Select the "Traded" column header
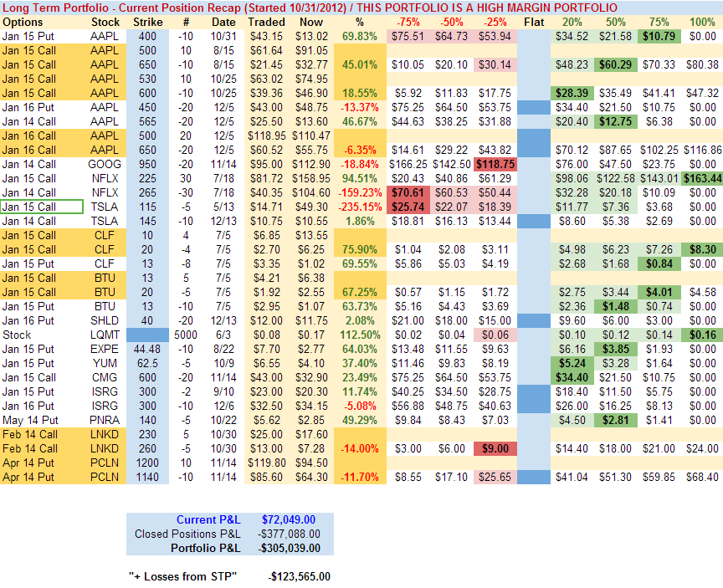The image size is (723, 588). coord(265,21)
